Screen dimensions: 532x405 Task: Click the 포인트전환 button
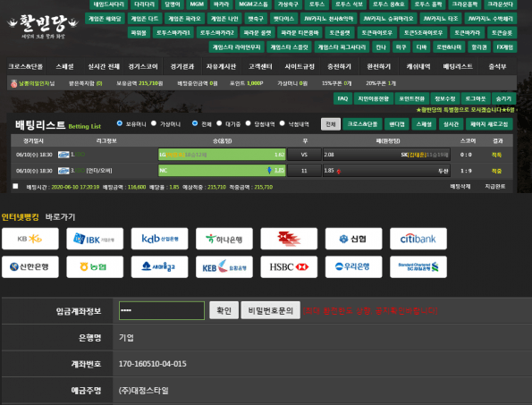click(x=411, y=98)
